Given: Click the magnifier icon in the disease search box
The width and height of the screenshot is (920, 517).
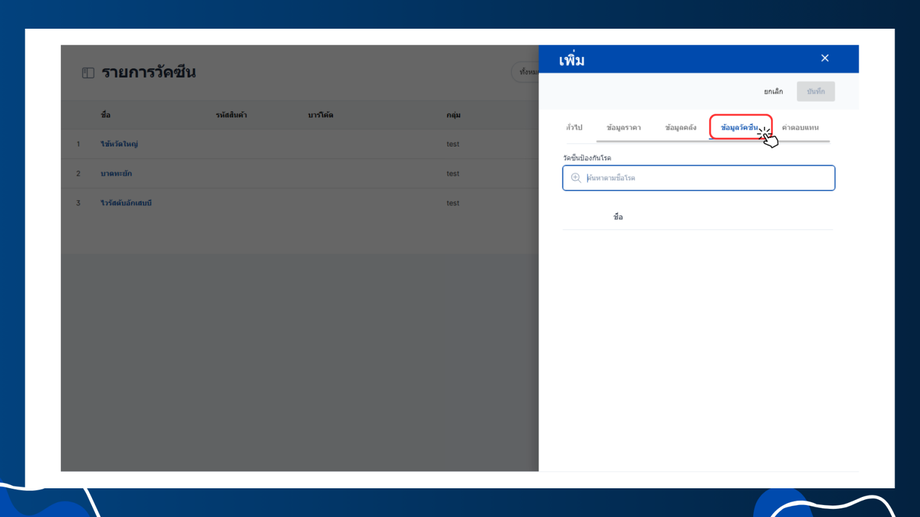Looking at the screenshot, I should (x=576, y=178).
